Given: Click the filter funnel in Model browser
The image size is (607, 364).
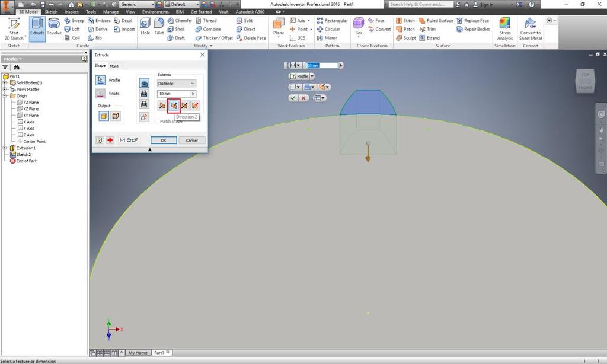Looking at the screenshot, I should click(x=5, y=68).
